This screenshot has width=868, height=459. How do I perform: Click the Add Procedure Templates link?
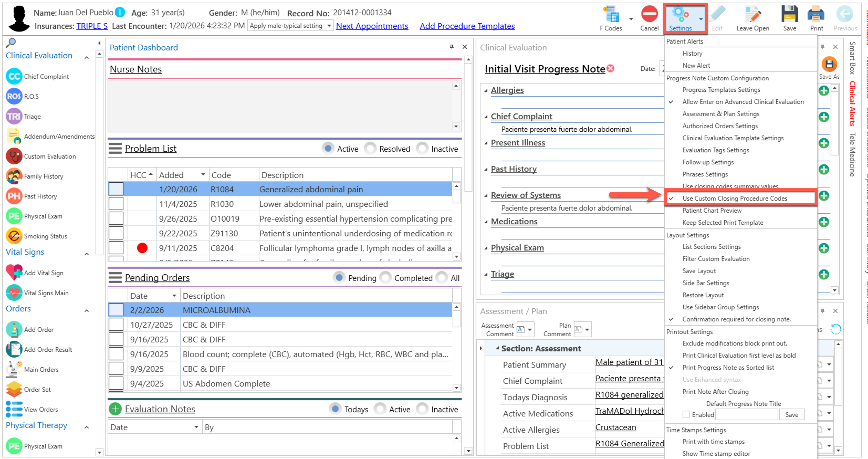tap(467, 26)
